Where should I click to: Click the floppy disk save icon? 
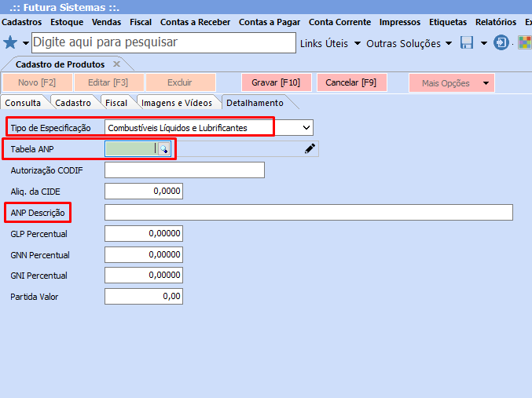click(467, 42)
